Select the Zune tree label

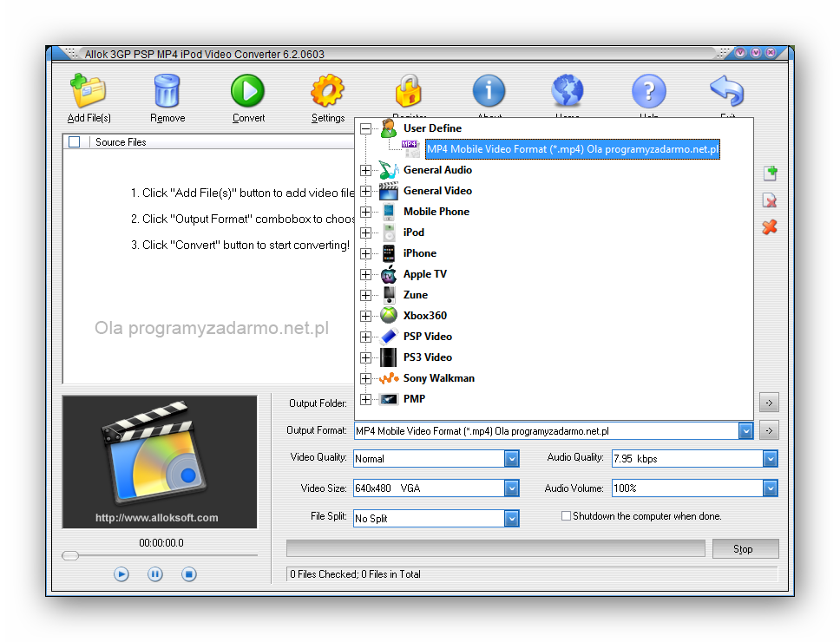tap(415, 295)
